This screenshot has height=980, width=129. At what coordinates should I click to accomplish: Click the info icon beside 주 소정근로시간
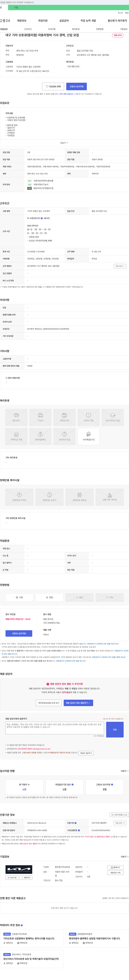tap(42, 218)
